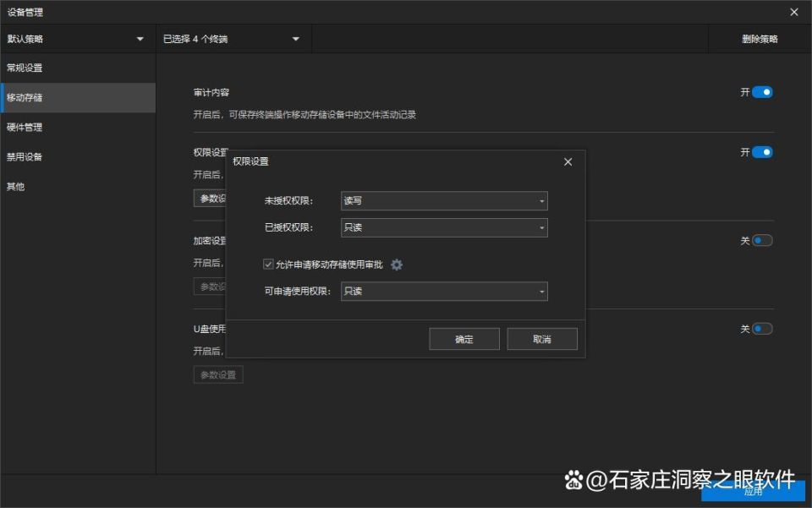812x508 pixels.
Task: Click the 未授权权限 label
Action: 288,200
